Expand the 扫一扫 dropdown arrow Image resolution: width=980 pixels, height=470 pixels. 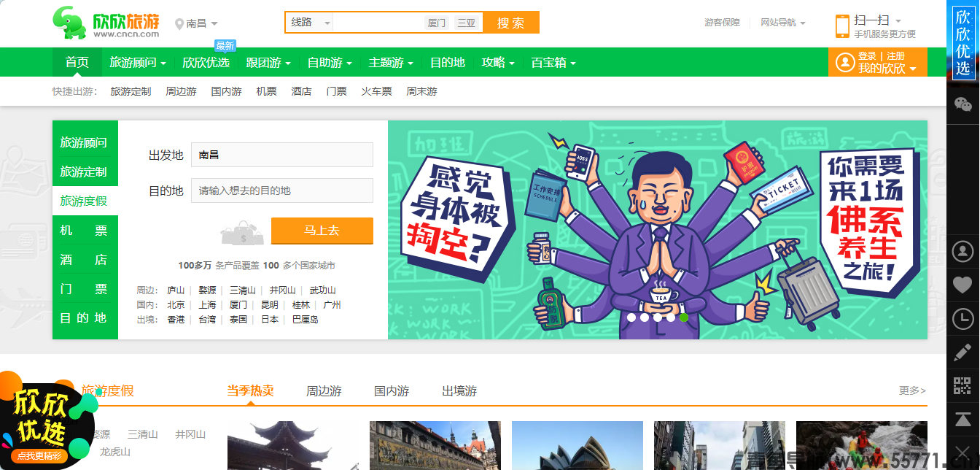pos(898,21)
